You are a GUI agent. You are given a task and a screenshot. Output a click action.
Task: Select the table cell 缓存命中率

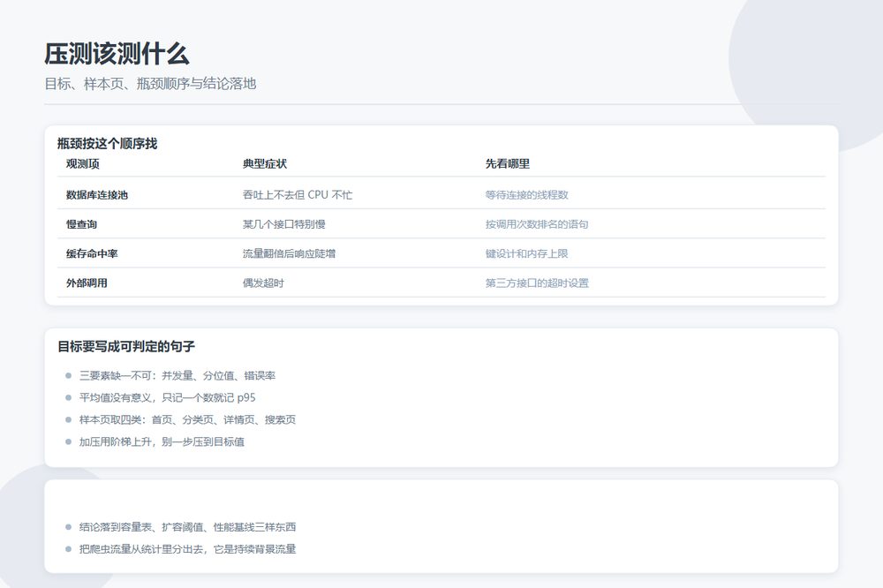coord(92,253)
